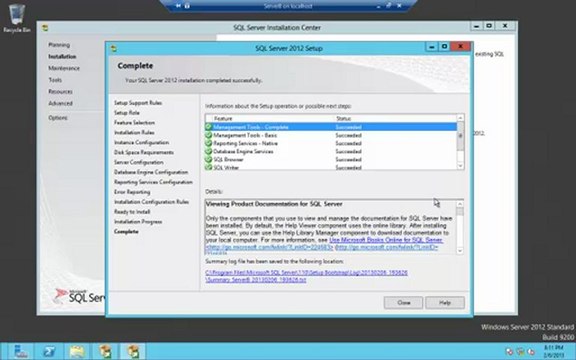Click the green check beside SQL Browser
The image size is (576, 360).
208,159
